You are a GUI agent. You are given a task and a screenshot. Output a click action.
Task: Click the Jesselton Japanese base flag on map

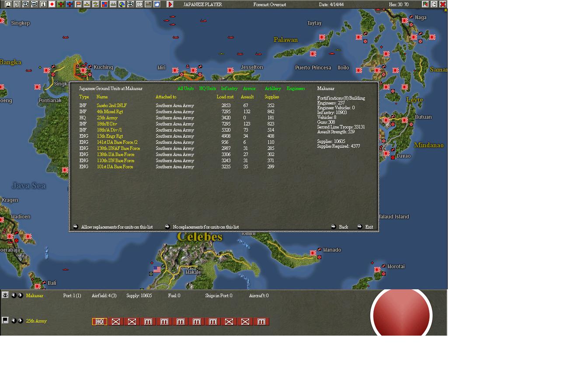click(230, 70)
